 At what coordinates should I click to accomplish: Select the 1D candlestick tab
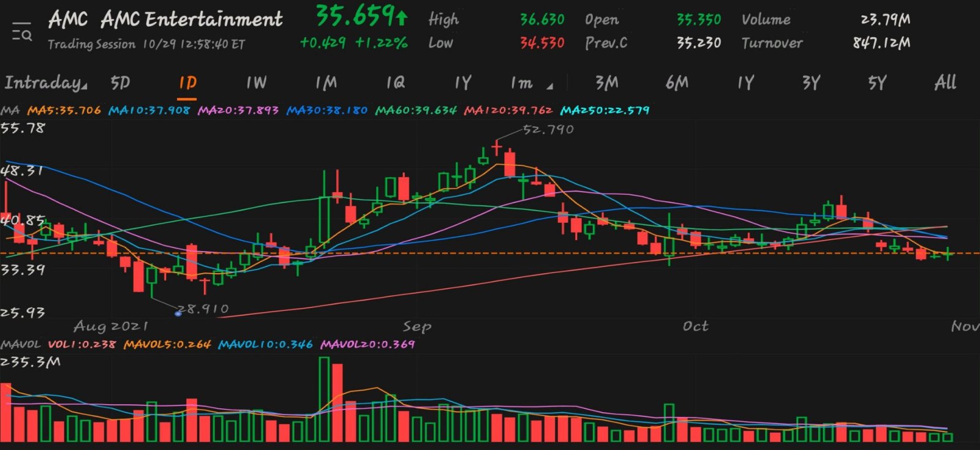[x=187, y=82]
